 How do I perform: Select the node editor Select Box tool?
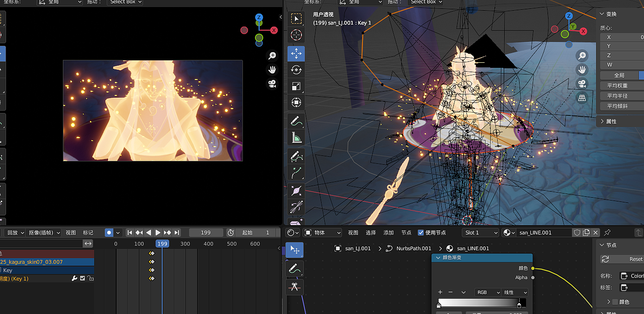click(x=295, y=250)
